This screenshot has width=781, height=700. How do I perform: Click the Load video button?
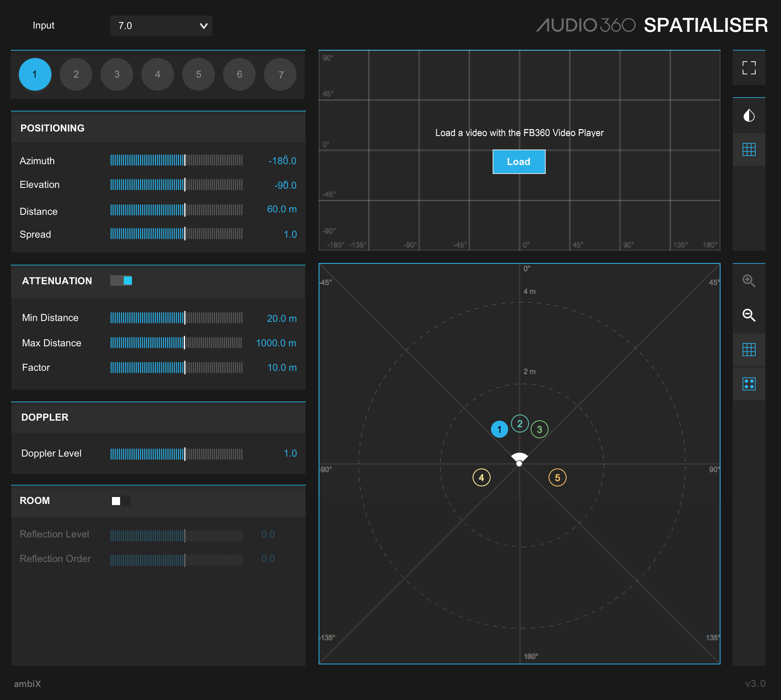coord(519,162)
